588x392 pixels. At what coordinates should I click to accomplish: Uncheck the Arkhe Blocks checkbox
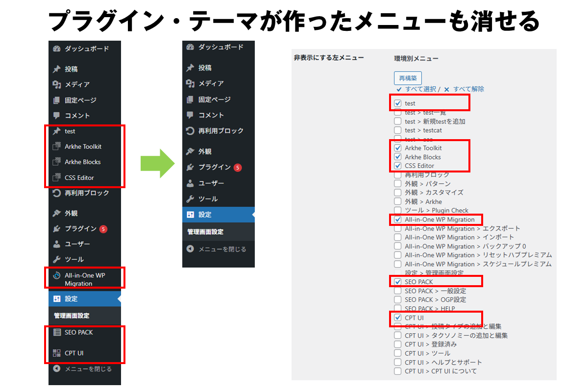pyautogui.click(x=398, y=157)
